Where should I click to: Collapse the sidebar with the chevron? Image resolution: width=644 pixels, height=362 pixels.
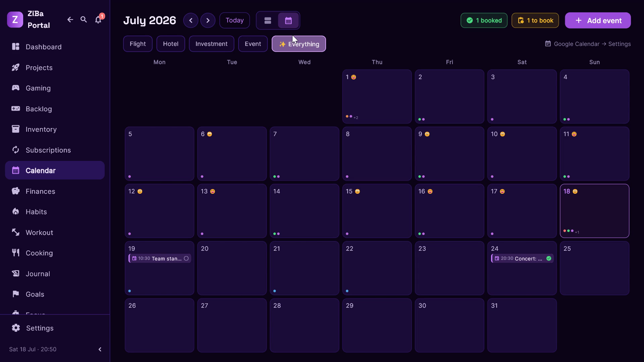click(x=100, y=349)
